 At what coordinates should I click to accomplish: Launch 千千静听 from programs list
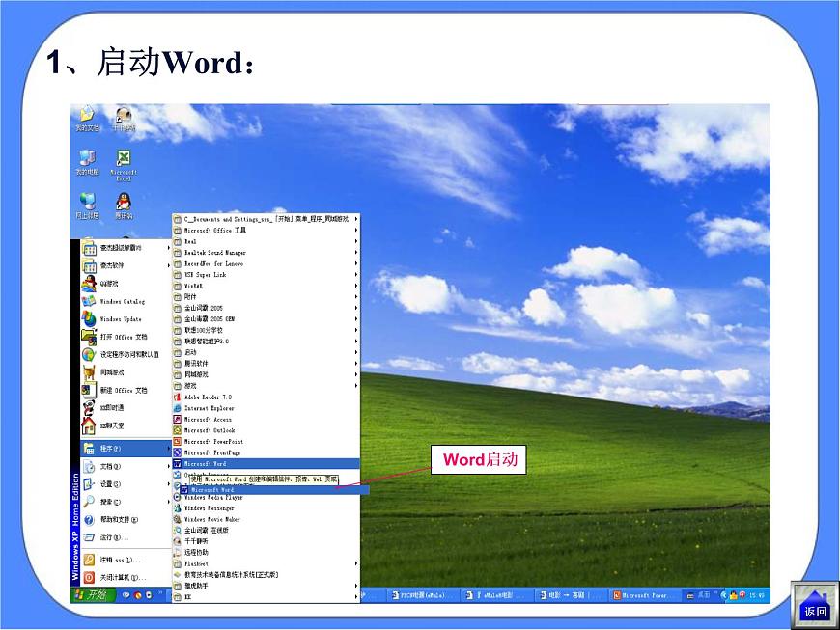266,541
